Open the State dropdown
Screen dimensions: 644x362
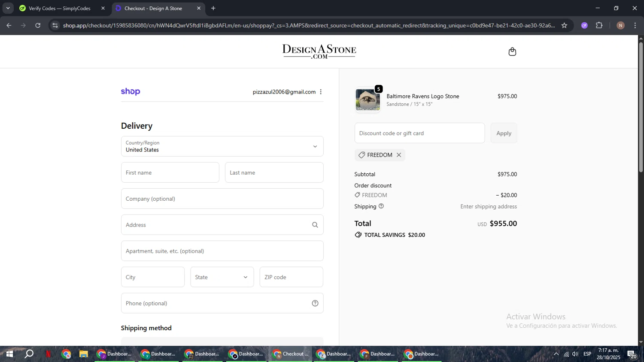222,277
